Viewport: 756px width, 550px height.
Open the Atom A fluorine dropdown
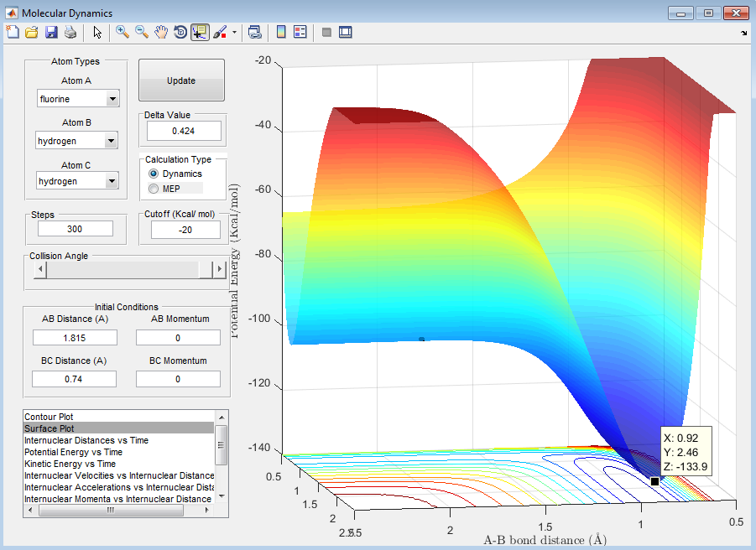tap(112, 99)
